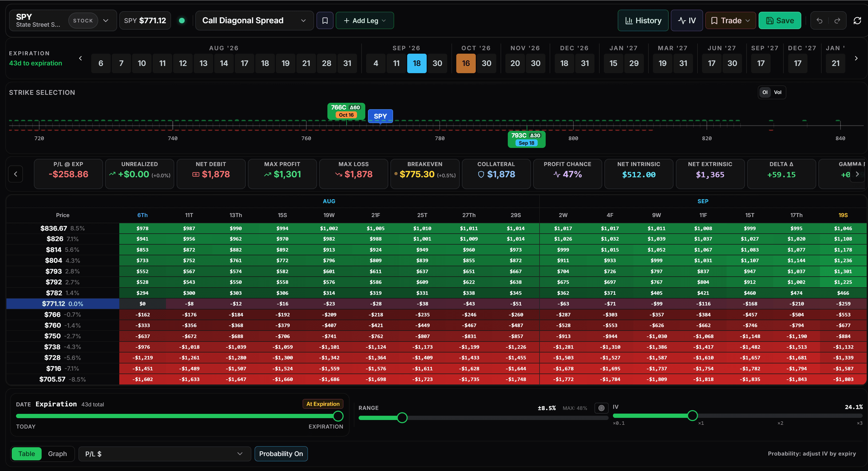Click the Collateral $1,878 card

point(496,174)
